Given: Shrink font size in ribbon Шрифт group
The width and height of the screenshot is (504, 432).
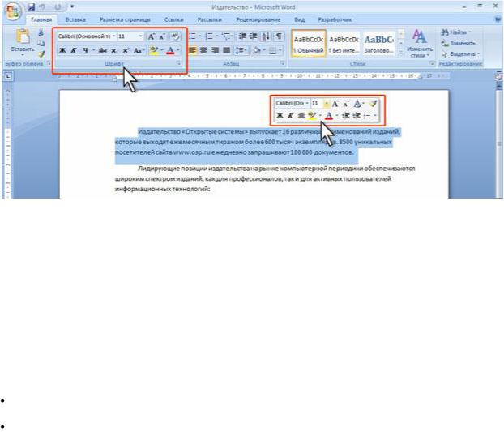Looking at the screenshot, I should tap(162, 36).
